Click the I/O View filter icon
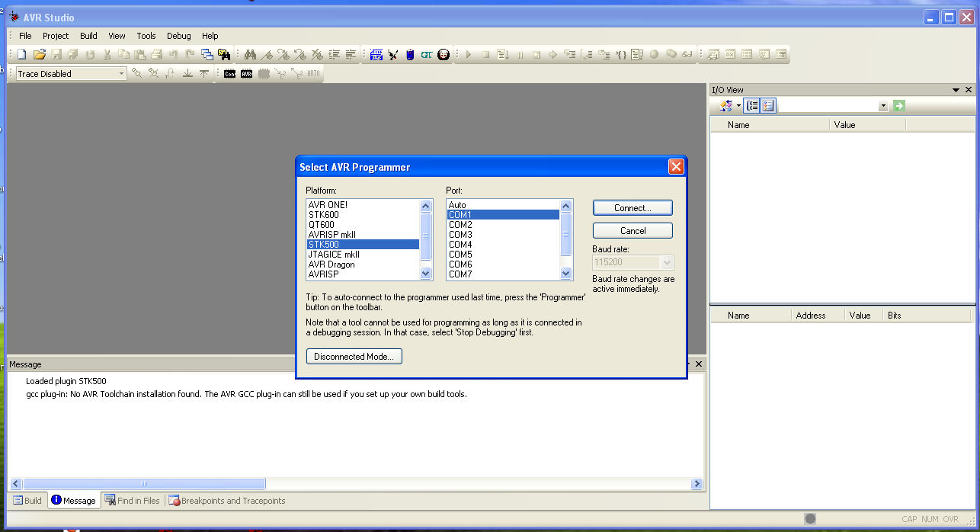 pos(726,106)
